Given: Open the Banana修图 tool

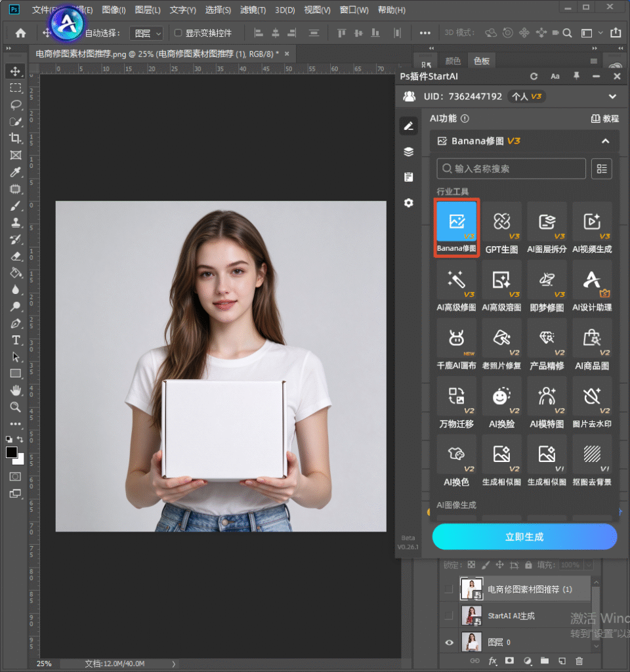Looking at the screenshot, I should pos(457,228).
